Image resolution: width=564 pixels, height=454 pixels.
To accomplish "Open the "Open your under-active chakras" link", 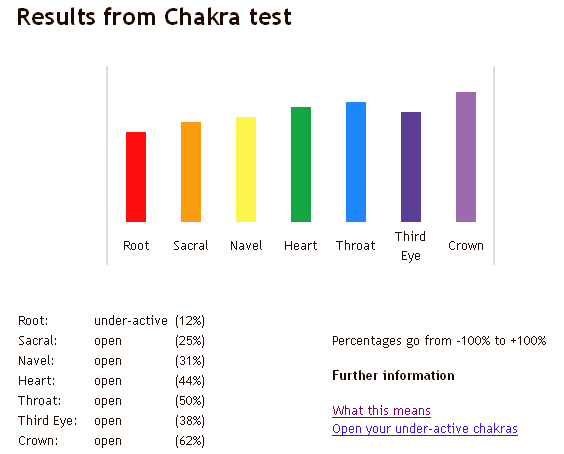I will point(425,429).
